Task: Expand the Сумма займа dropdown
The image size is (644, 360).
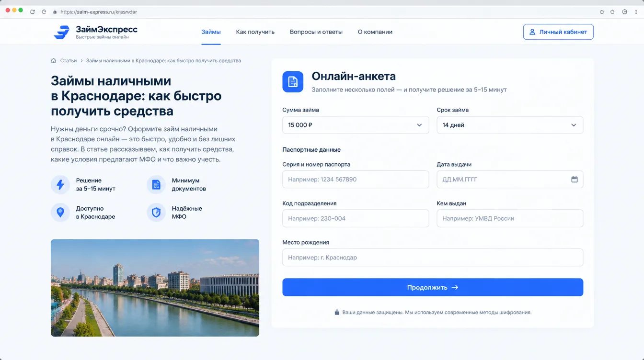Action: pyautogui.click(x=356, y=125)
